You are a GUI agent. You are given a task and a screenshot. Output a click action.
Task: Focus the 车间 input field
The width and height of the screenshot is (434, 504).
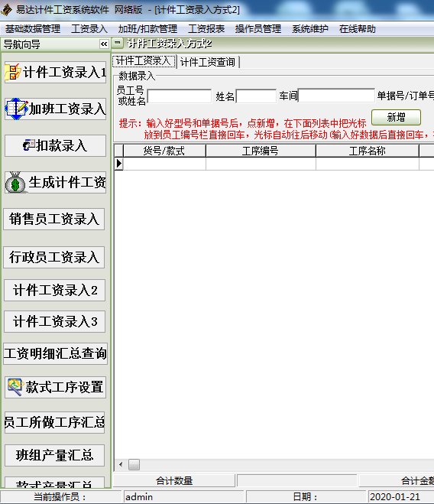(336, 96)
